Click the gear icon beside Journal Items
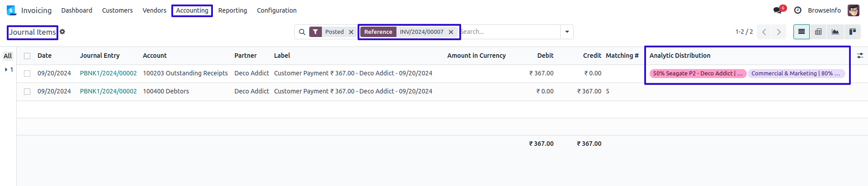 [x=62, y=32]
